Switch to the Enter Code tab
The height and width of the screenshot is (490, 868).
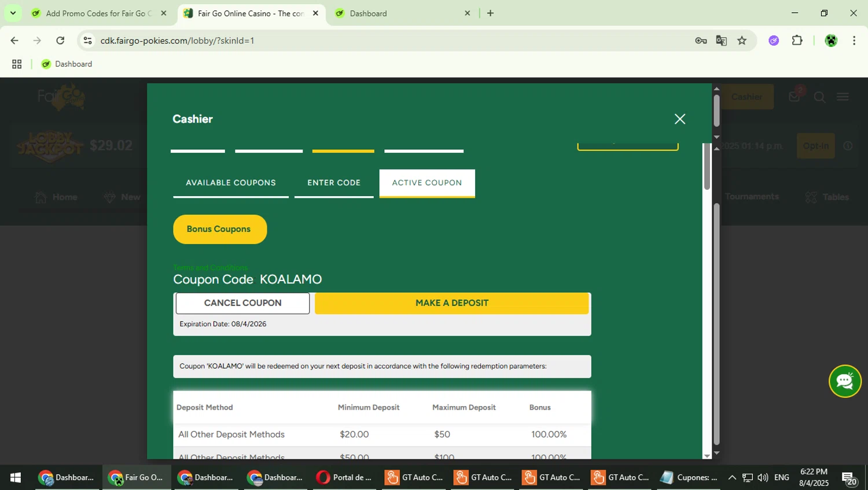[x=334, y=183]
